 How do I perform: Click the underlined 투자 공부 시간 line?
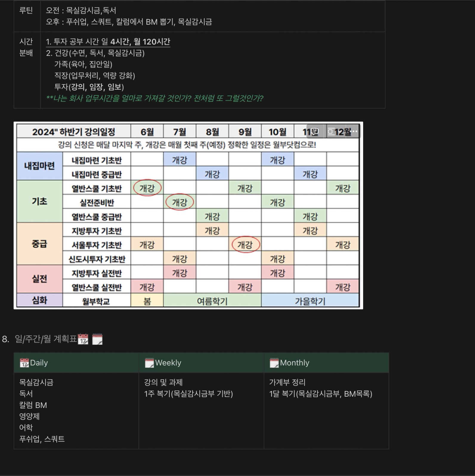(x=108, y=42)
